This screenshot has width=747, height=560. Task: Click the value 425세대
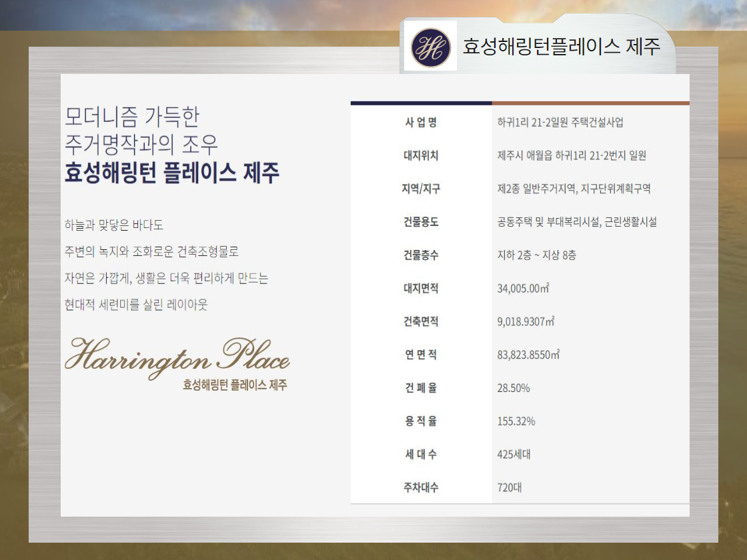point(514,454)
